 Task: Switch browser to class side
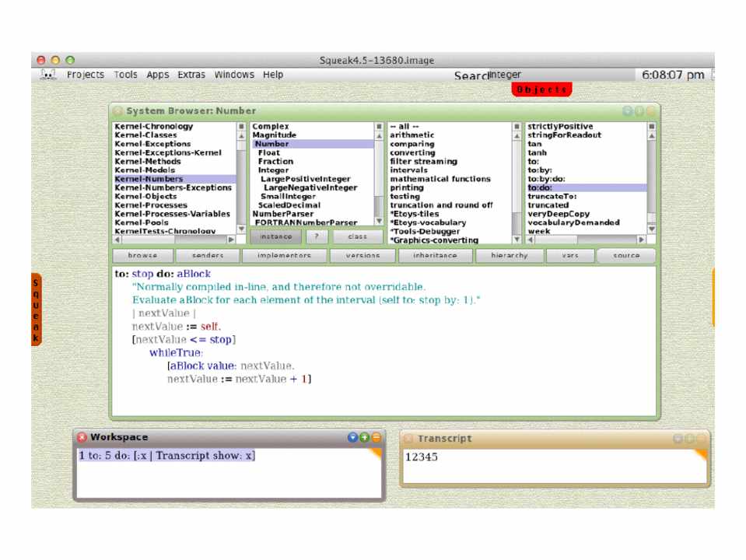[357, 236]
